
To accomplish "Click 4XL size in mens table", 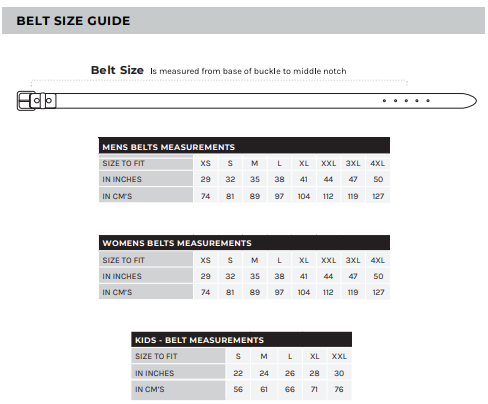I will (x=378, y=163).
